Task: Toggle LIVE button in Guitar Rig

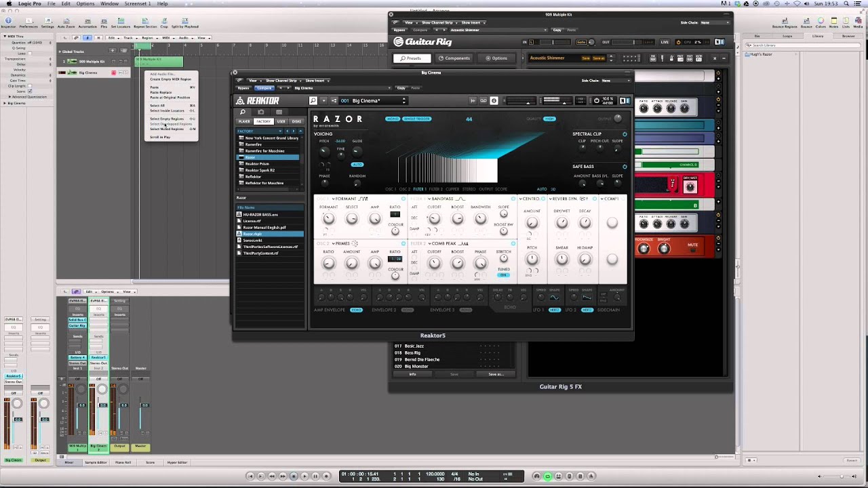Action: (665, 42)
